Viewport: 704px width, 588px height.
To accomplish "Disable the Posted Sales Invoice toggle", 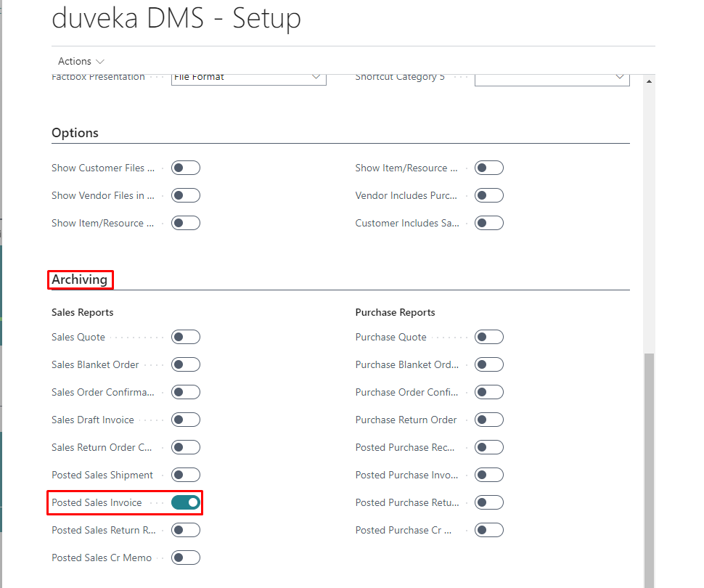I will pos(186,502).
